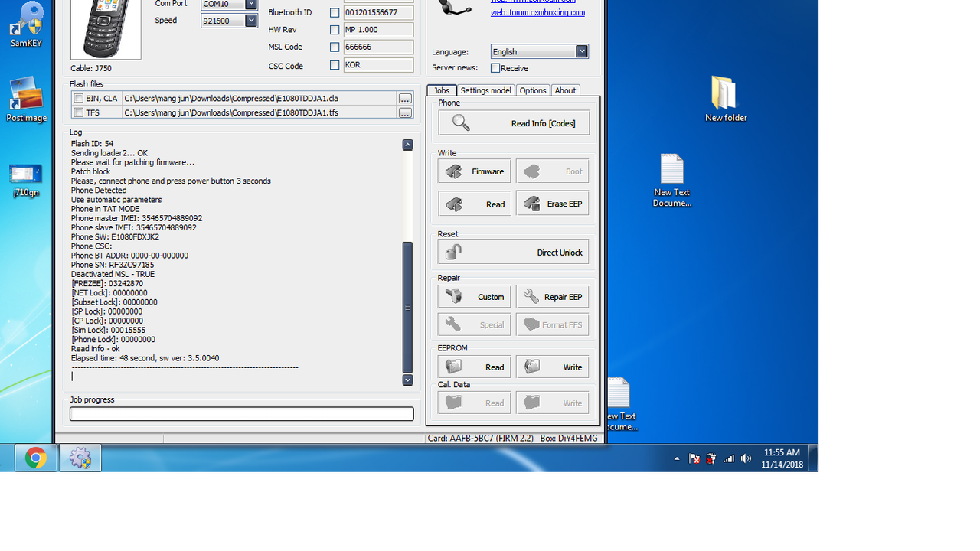Click the volume speaker tray icon
This screenshot has height=551, width=980.
tap(746, 458)
